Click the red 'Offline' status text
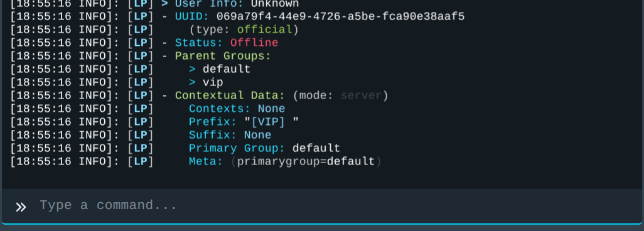This screenshot has width=644, height=231. click(254, 43)
